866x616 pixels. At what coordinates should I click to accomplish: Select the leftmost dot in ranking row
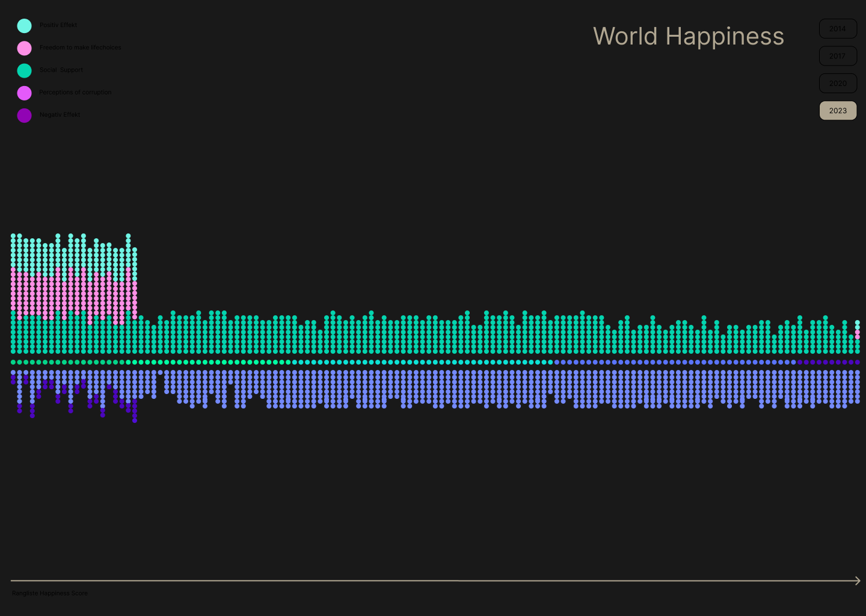(x=13, y=362)
